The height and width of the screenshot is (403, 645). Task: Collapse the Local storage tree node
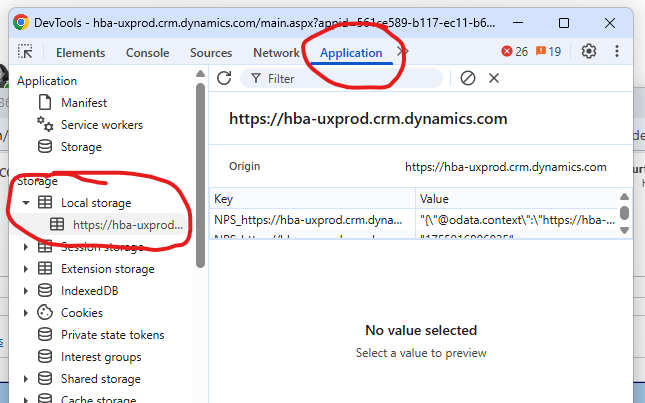point(26,203)
